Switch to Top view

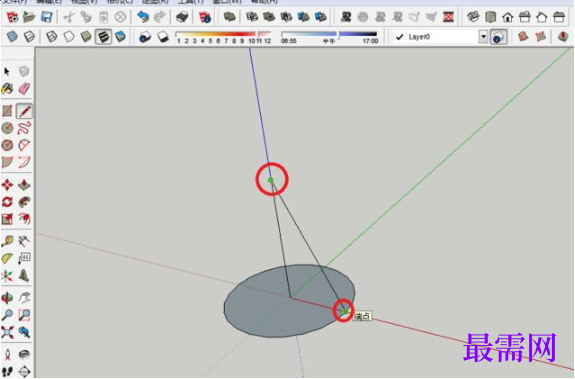[490, 17]
